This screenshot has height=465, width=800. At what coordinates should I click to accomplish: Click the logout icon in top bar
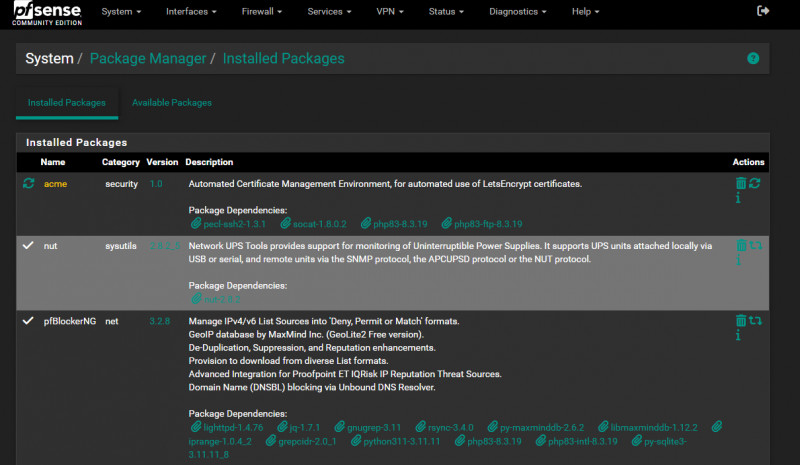point(764,11)
